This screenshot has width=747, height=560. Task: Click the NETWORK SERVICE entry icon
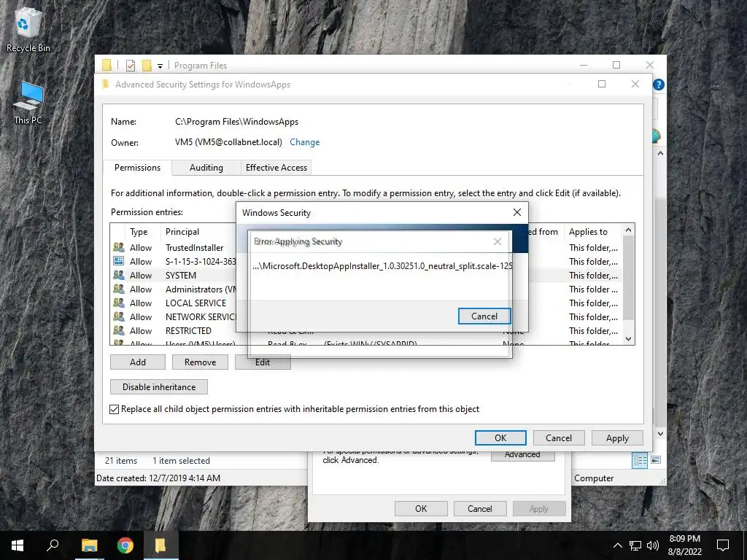119,316
